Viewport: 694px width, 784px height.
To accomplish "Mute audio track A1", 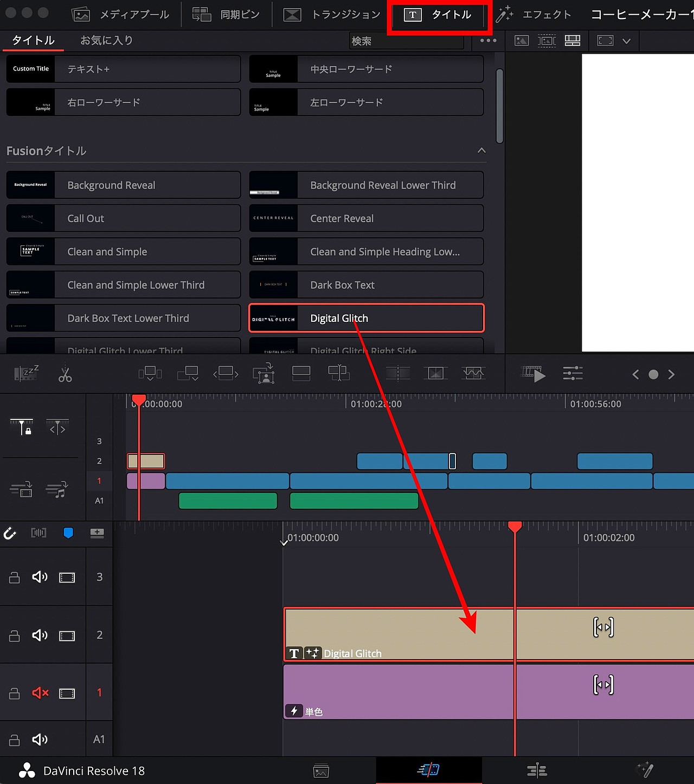I will 40,740.
